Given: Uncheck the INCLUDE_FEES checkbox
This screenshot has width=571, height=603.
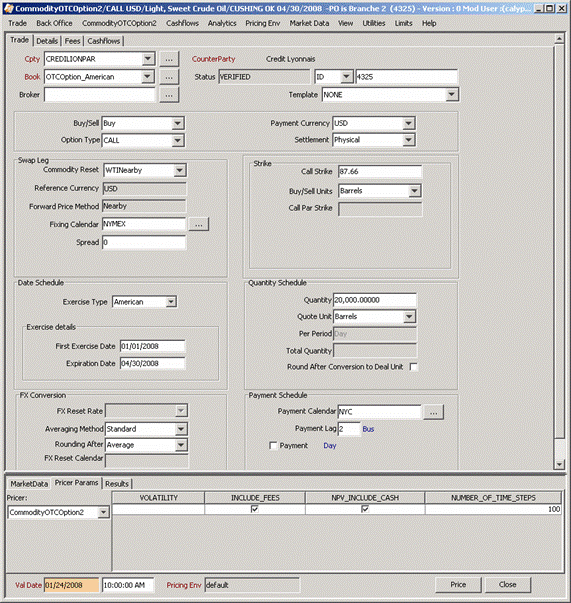Looking at the screenshot, I should point(255,509).
